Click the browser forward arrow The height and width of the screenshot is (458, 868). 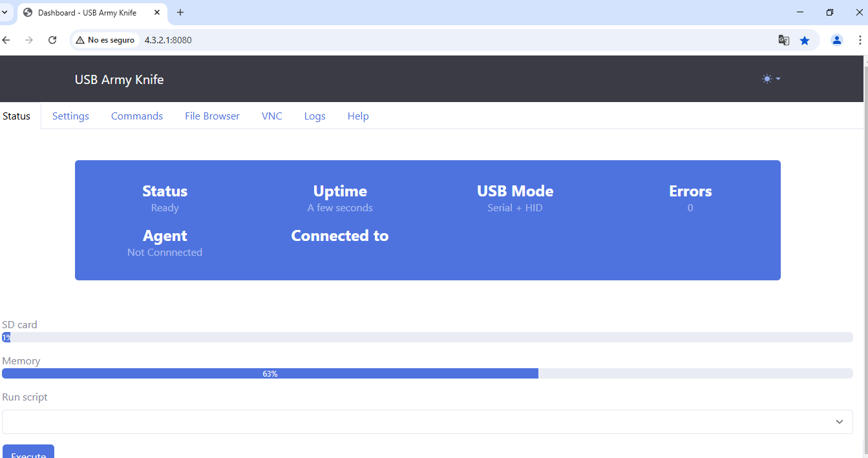click(x=29, y=40)
